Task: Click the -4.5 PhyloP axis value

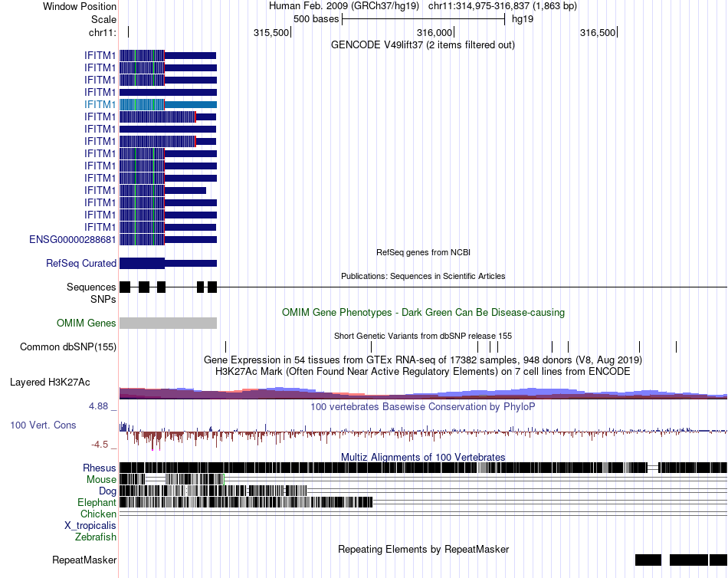Action: [x=100, y=445]
